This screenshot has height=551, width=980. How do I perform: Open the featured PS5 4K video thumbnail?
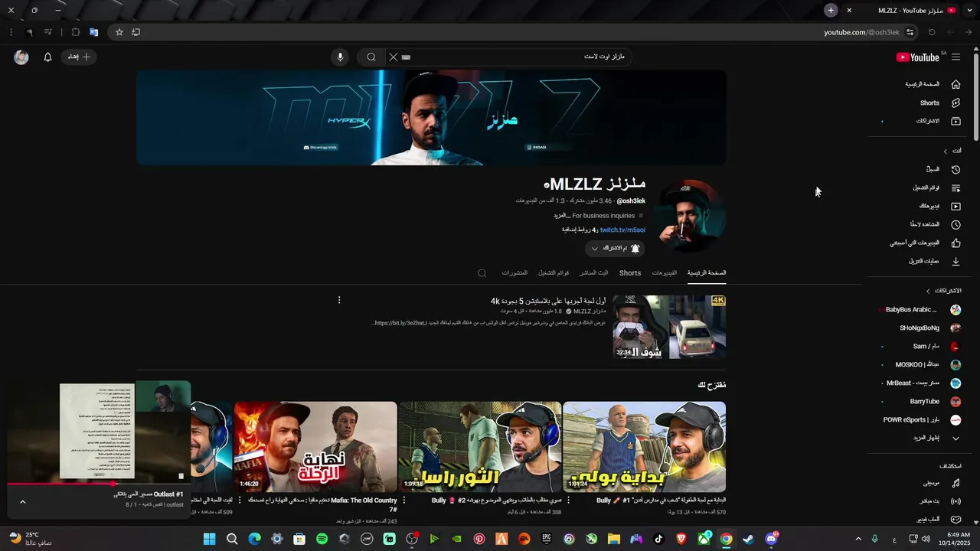669,327
